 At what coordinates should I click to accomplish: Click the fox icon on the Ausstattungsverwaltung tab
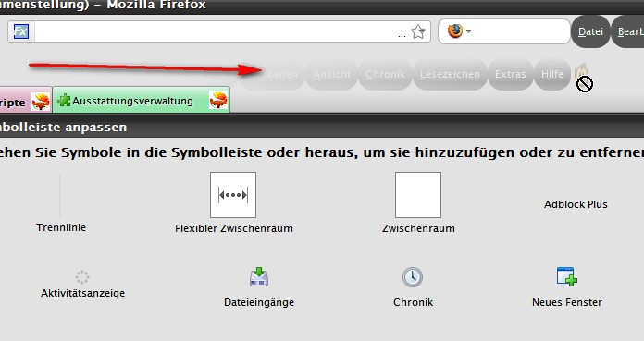(x=218, y=100)
